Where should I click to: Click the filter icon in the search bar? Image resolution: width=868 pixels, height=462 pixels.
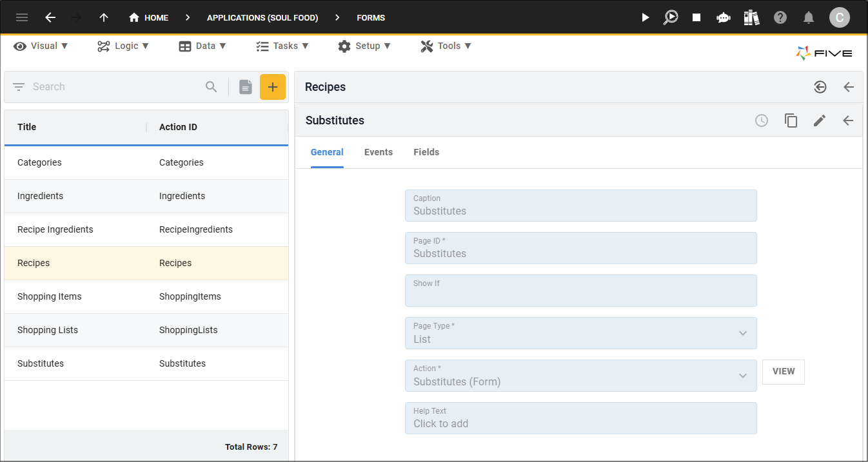[18, 86]
